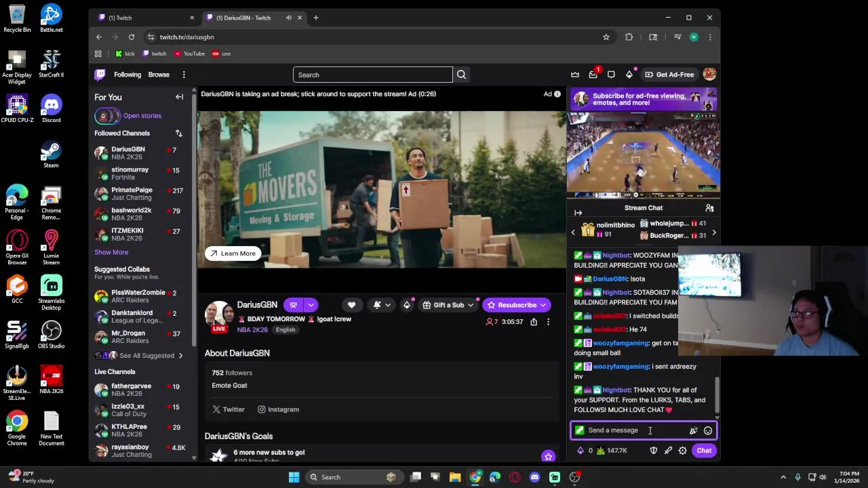The height and width of the screenshot is (488, 868).
Task: Open Discord from the taskbar
Action: tap(534, 477)
